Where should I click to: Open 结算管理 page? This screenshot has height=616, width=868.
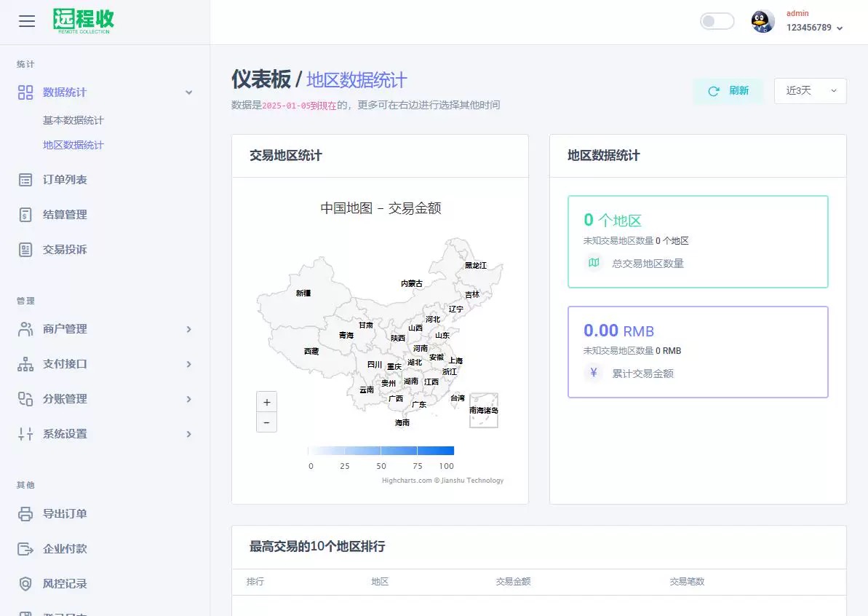click(x=65, y=215)
